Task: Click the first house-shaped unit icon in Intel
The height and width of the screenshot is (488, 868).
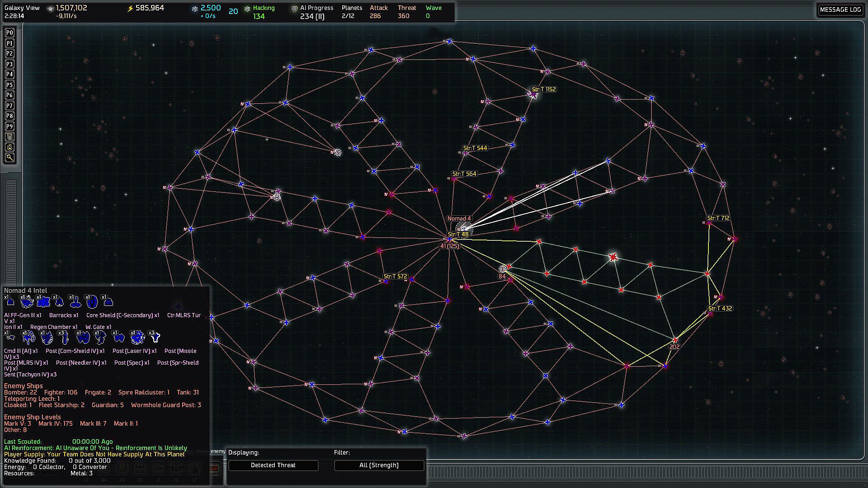Action: (x=10, y=301)
